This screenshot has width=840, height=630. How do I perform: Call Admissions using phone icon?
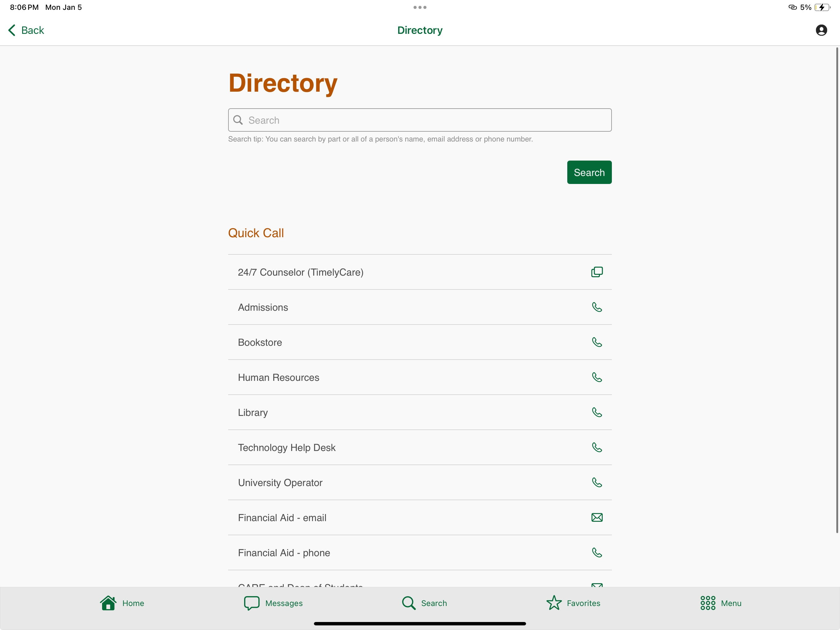coord(596,307)
